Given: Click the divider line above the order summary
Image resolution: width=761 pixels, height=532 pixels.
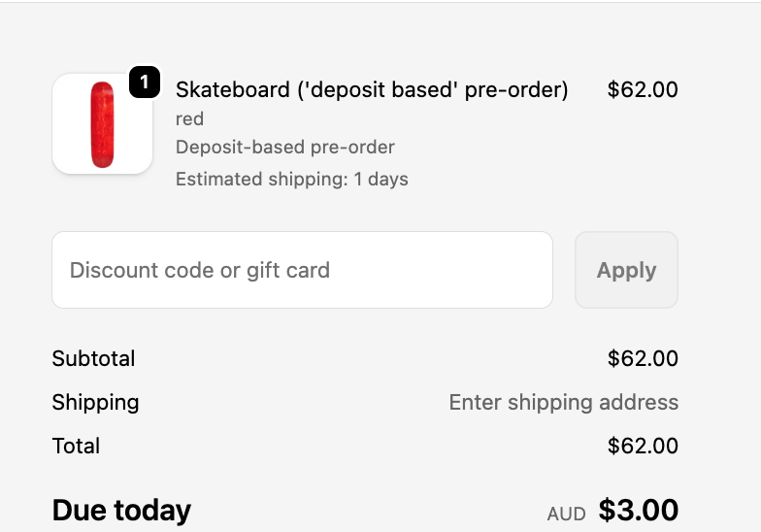Looking at the screenshot, I should (x=380, y=3).
